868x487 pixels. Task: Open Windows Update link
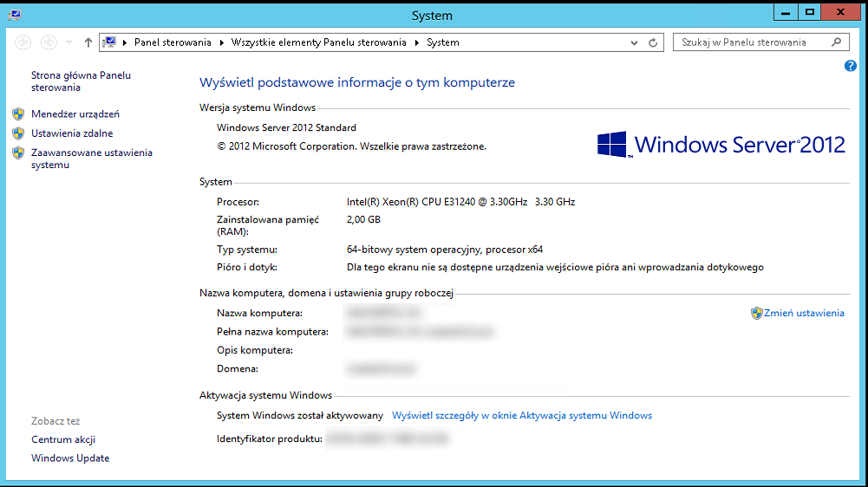click(x=70, y=458)
